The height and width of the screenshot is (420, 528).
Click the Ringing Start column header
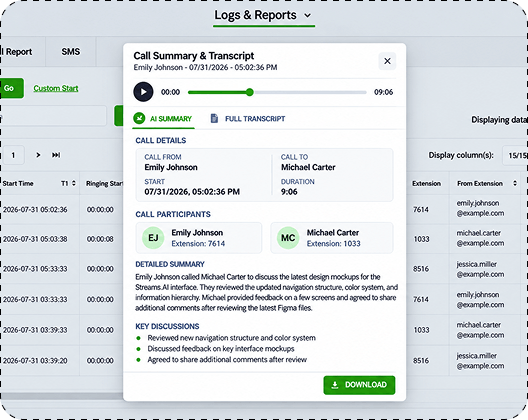[104, 183]
